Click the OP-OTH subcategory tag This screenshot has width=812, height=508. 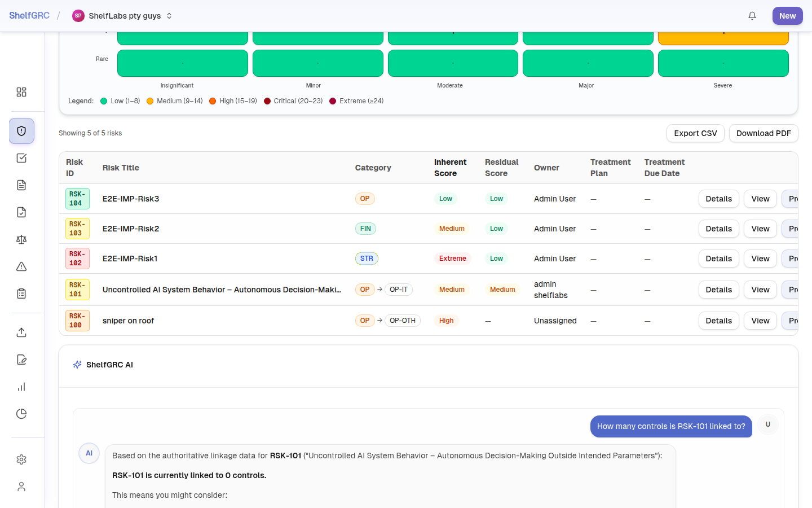403,321
